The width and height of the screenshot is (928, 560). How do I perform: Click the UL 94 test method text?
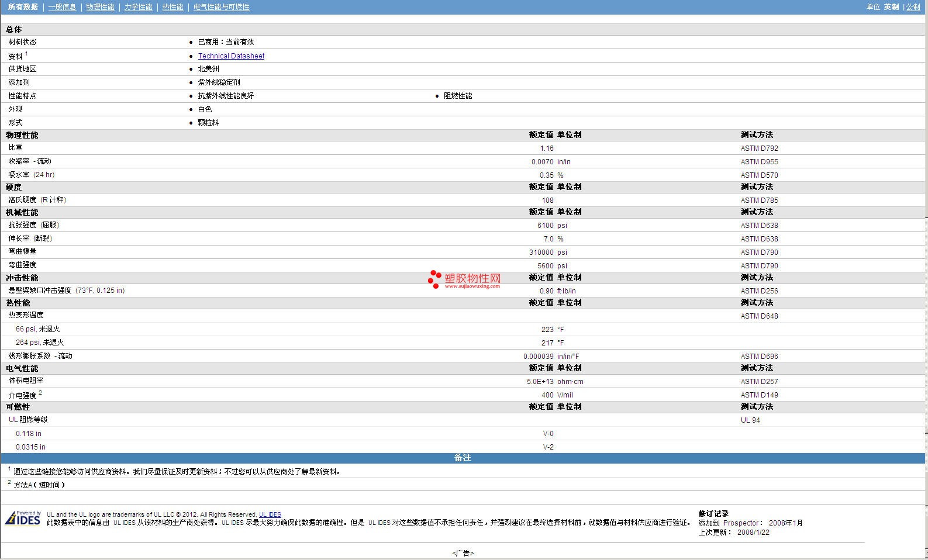click(750, 420)
